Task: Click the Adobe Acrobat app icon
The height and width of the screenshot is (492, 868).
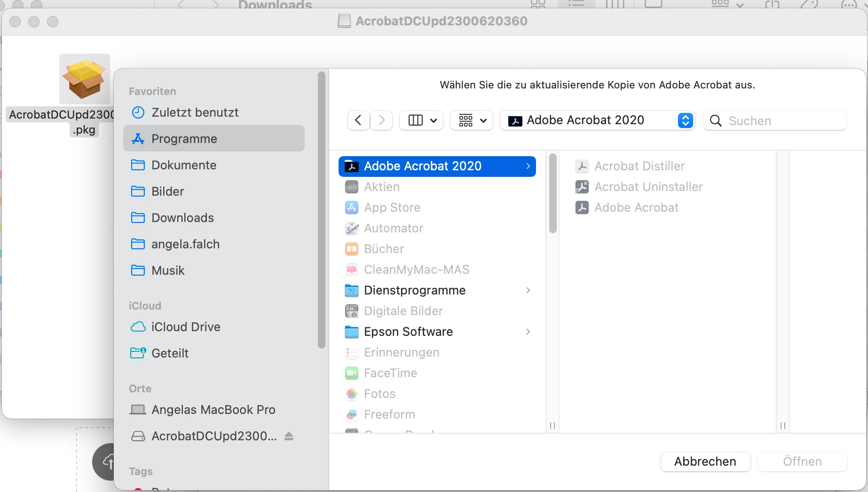Action: coord(582,207)
